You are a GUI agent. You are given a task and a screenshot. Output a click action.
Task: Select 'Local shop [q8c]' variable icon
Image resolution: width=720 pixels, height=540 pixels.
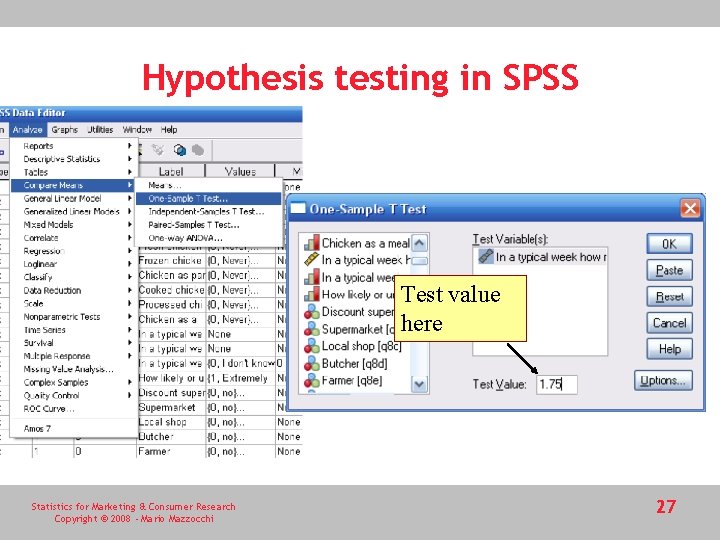click(x=312, y=346)
